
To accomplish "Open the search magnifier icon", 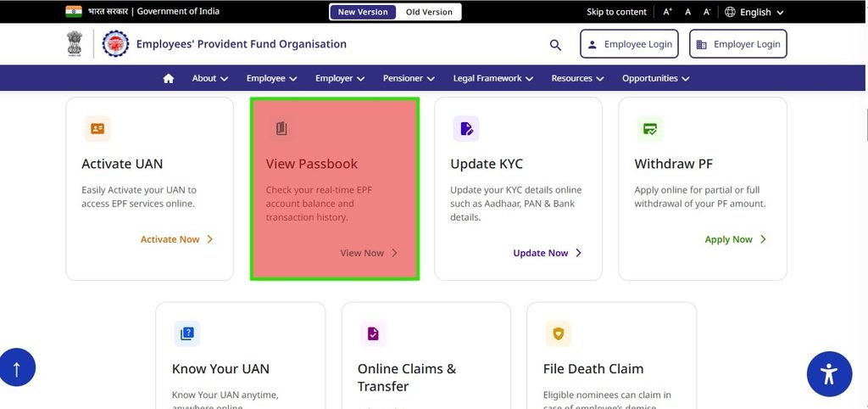I will pos(555,45).
